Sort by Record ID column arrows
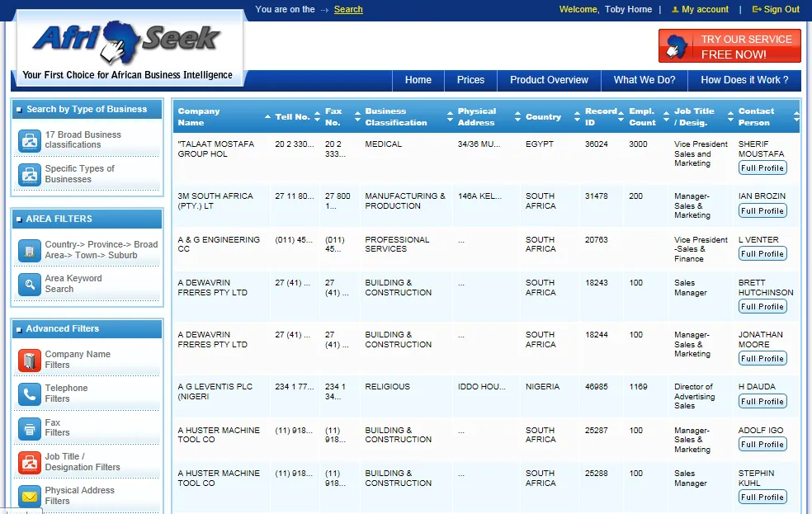Screen dimensions: 812x514 [621, 117]
